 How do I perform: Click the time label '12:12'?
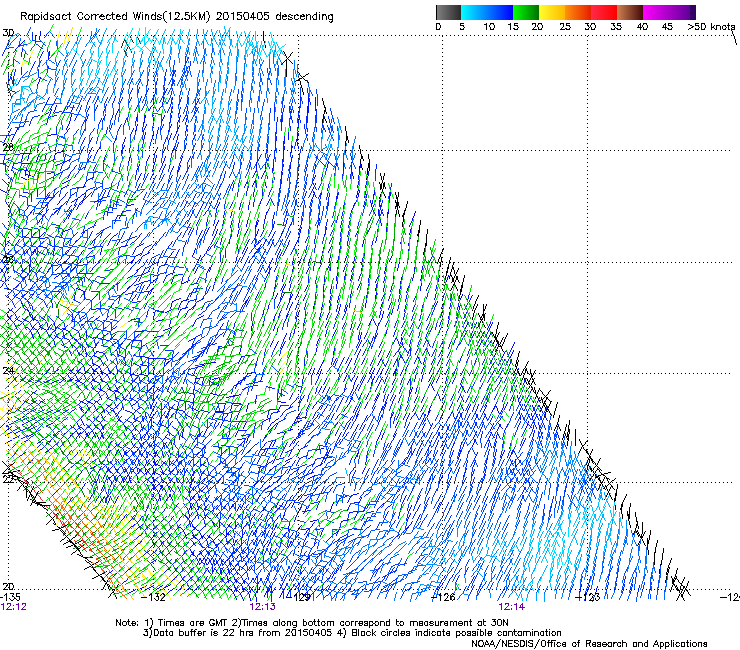click(x=14, y=607)
